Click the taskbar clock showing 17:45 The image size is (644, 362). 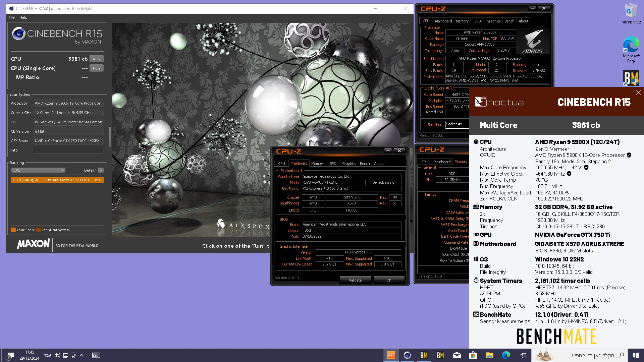click(x=30, y=355)
